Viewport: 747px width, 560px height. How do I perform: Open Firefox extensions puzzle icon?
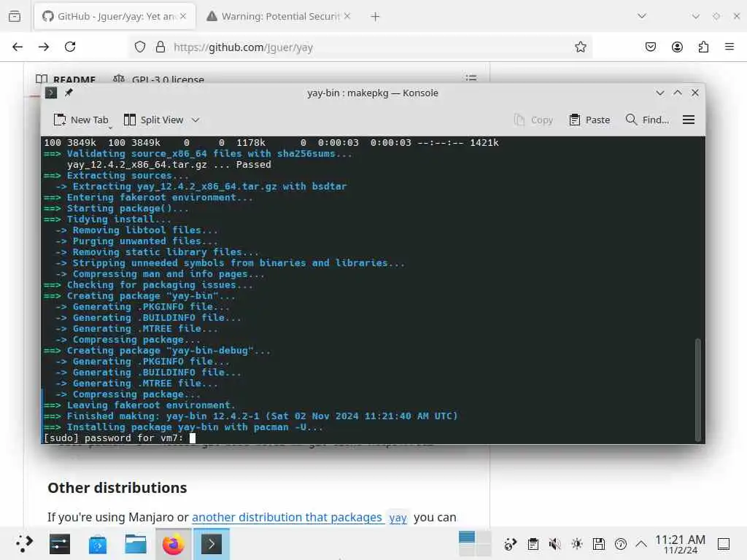click(703, 47)
